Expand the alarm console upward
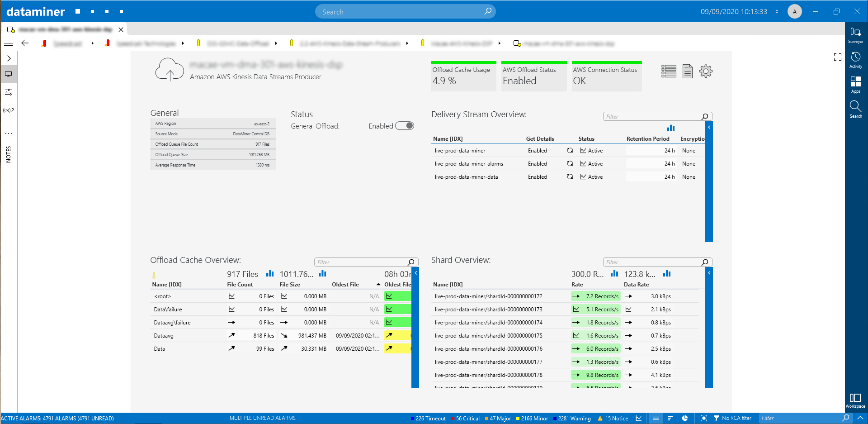The width and height of the screenshot is (868, 424). (x=860, y=418)
